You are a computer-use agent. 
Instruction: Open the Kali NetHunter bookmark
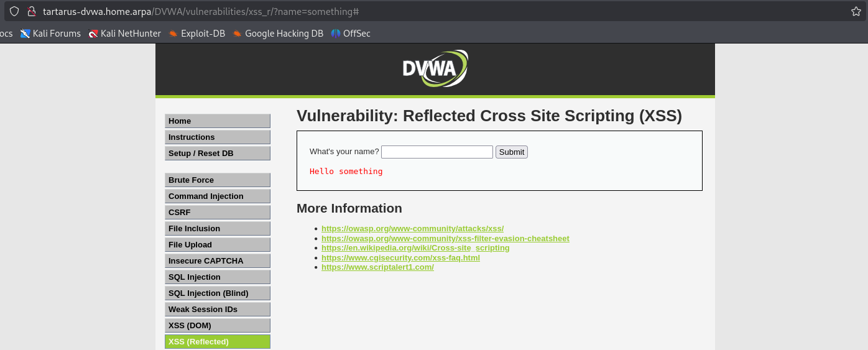coord(125,34)
